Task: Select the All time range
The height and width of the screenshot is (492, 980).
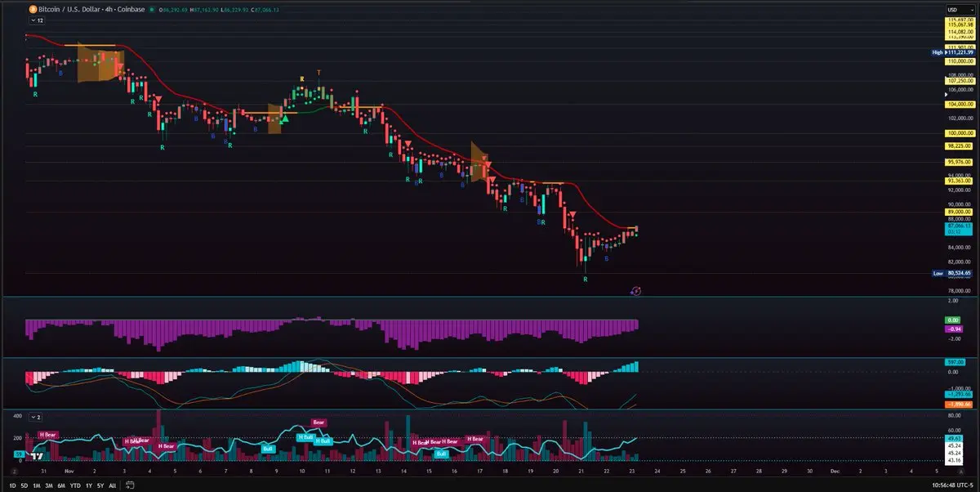Action: (112, 485)
